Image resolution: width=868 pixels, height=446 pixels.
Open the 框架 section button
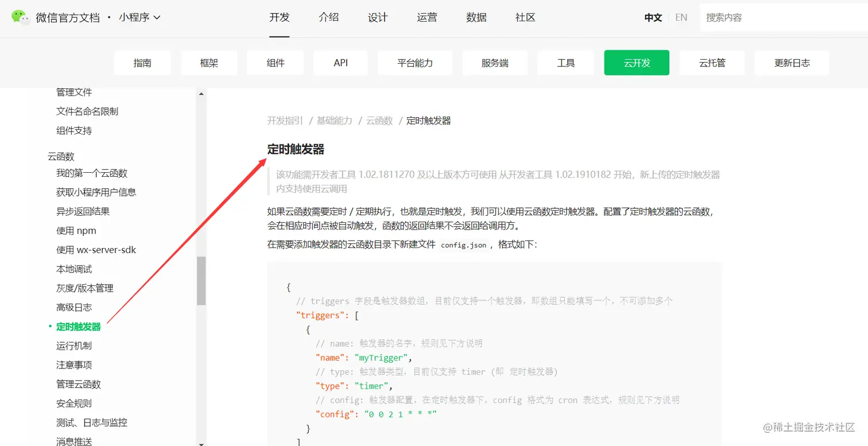click(209, 63)
